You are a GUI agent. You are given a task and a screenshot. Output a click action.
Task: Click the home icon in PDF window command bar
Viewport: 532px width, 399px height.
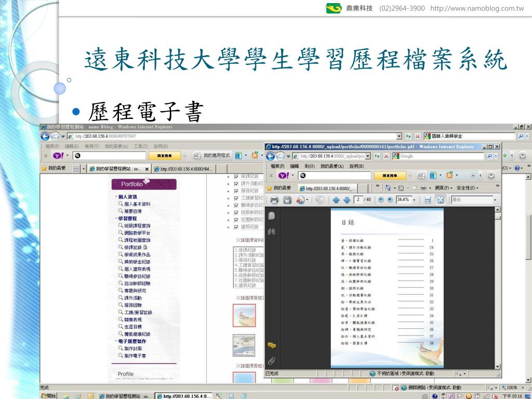[x=388, y=188]
